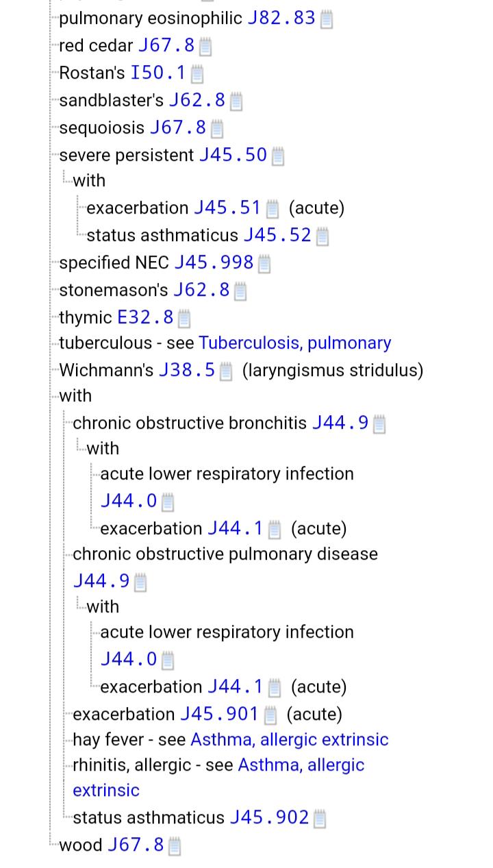Click the J45.52 status asthmaticus code
This screenshot has height=868, width=493.
tap(277, 235)
